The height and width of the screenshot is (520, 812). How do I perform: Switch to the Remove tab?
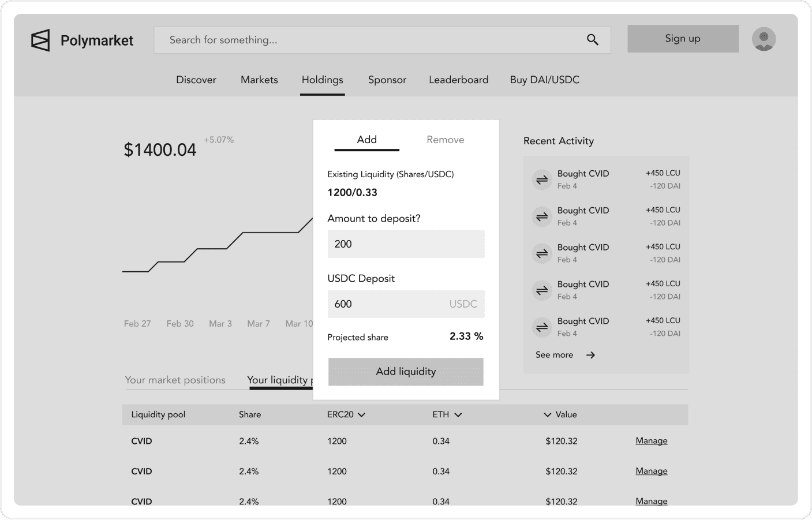(446, 140)
